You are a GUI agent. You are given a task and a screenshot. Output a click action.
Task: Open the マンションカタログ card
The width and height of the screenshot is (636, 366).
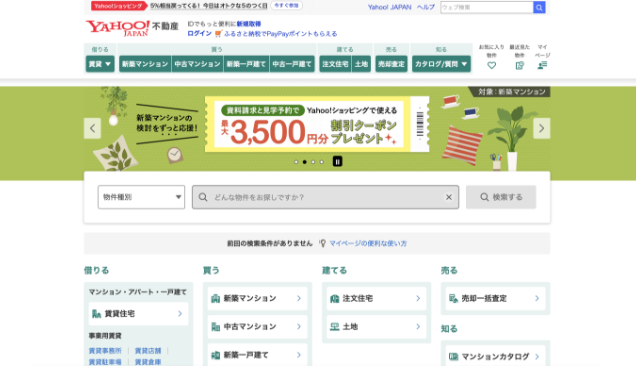point(495,357)
